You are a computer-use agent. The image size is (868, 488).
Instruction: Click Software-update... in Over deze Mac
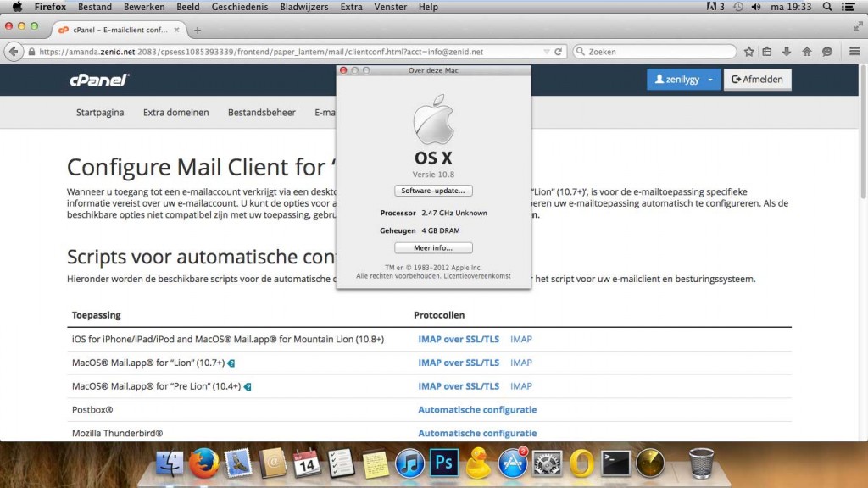433,191
